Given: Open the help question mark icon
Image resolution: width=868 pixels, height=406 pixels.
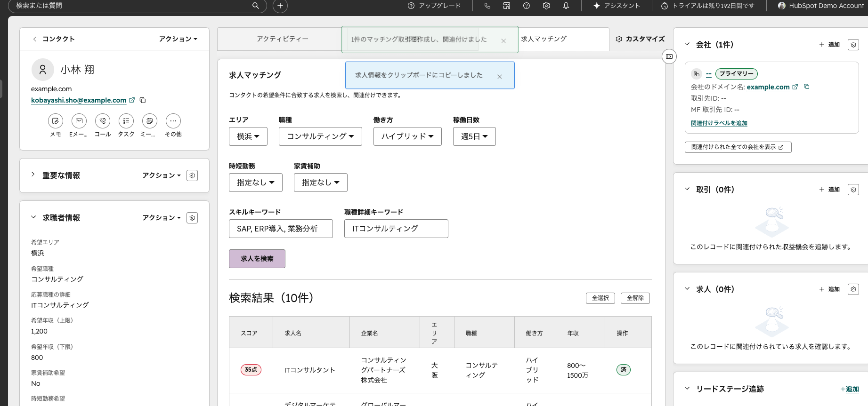Looking at the screenshot, I should coord(527,6).
